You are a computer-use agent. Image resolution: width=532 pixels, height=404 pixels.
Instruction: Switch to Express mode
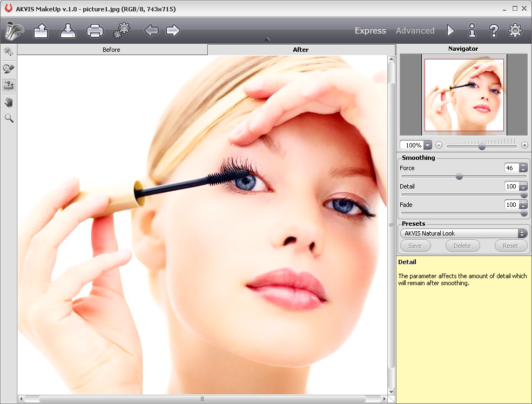(370, 31)
